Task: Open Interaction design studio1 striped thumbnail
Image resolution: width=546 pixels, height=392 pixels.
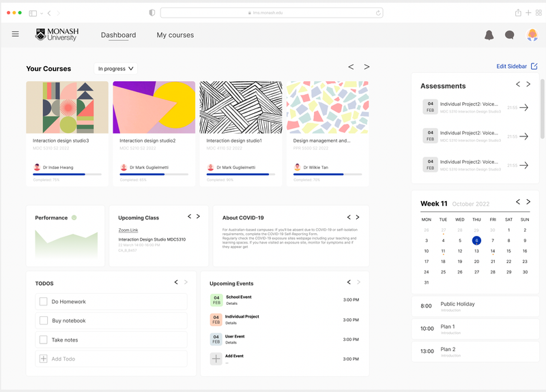Action: pos(241,107)
